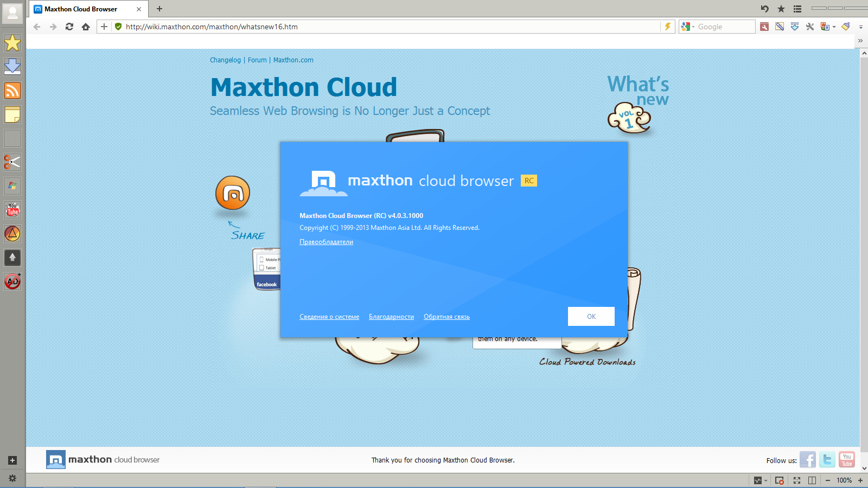Click the plus button to zoom in
868x488 pixels.
tap(860, 480)
